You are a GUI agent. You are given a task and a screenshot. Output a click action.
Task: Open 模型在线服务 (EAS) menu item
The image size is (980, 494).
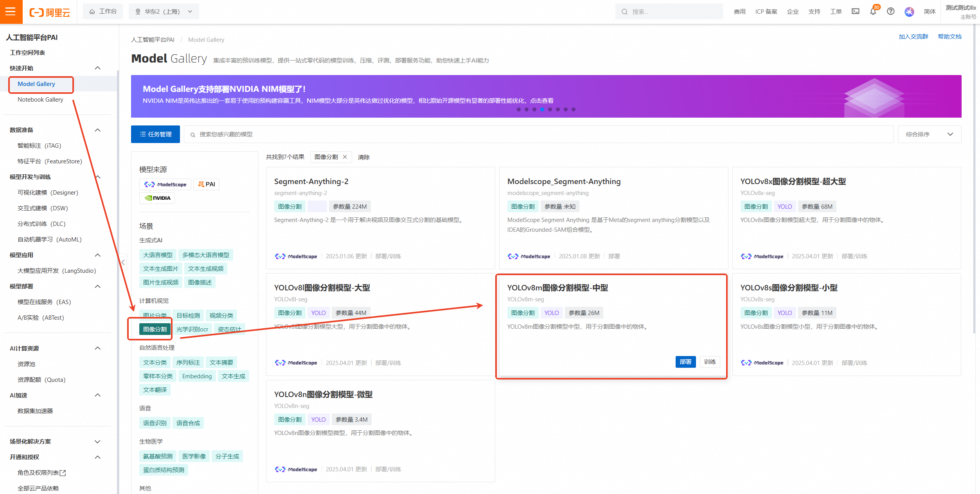(x=44, y=302)
